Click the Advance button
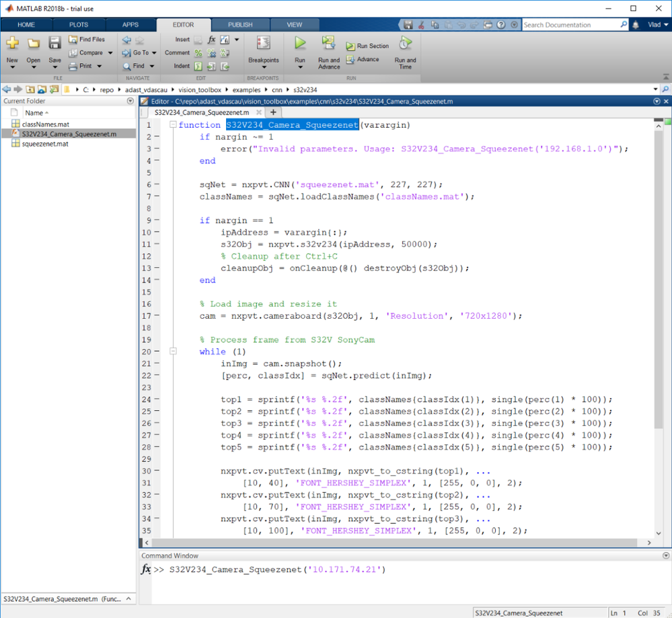 (x=363, y=60)
